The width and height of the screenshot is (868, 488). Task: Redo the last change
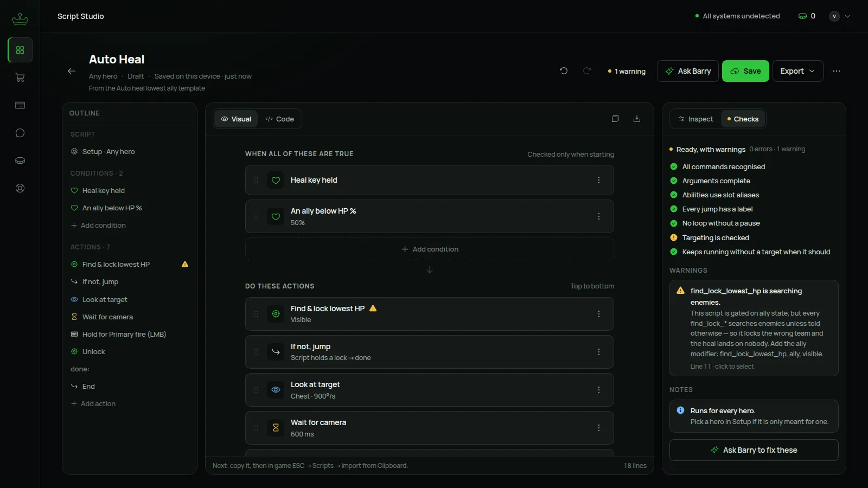[x=587, y=71]
